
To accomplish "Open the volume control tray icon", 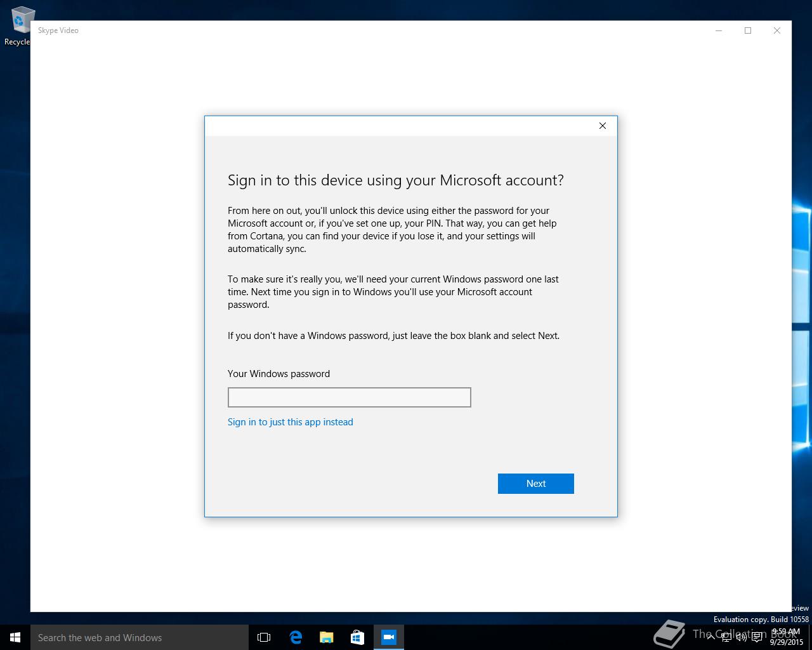I will tap(742, 637).
